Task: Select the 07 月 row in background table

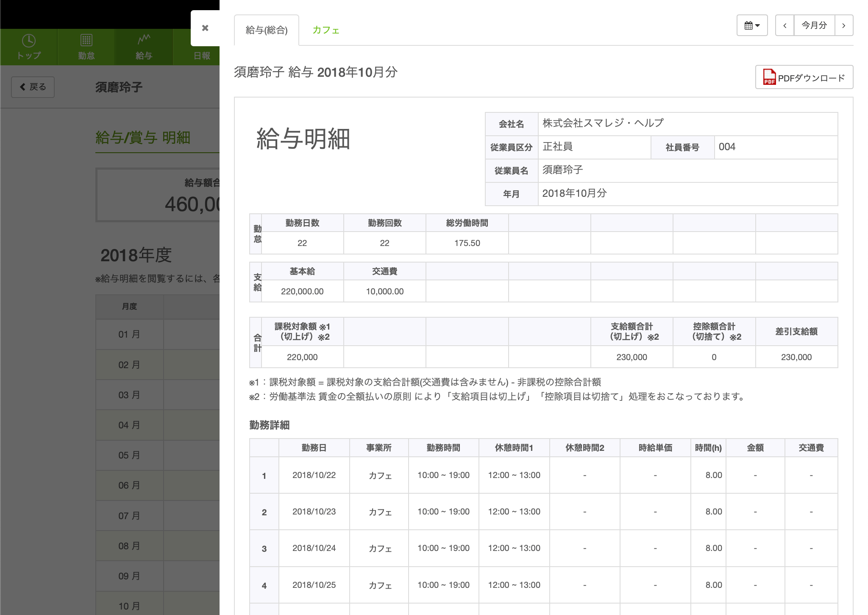Action: point(158,516)
